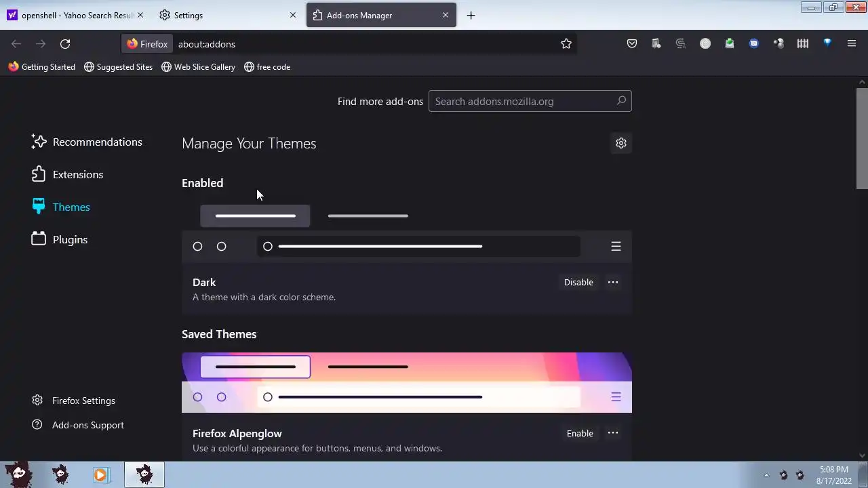
Task: Open the paperclip search extension icon
Action: pos(681,44)
